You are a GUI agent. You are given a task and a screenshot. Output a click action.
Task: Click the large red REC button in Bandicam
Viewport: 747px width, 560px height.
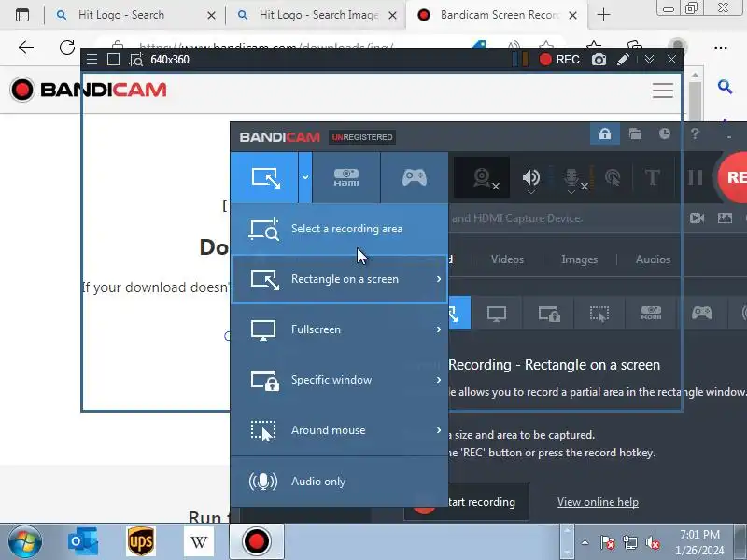(x=733, y=177)
